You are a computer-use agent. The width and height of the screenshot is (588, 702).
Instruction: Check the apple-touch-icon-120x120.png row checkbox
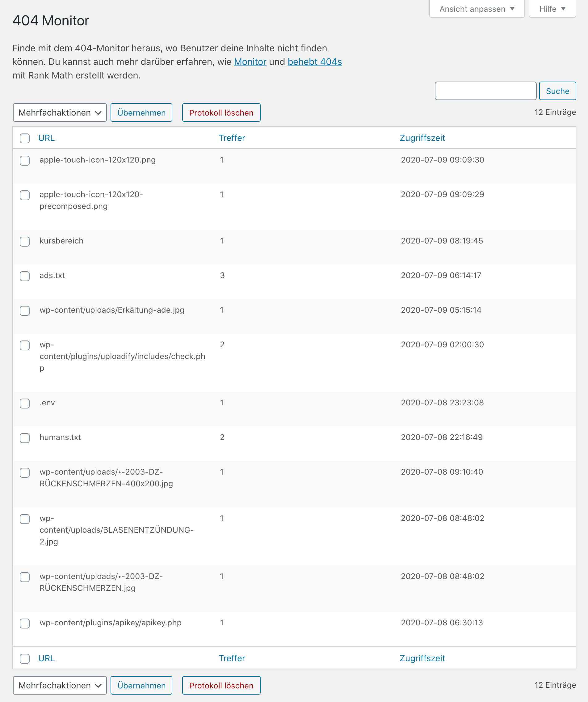[x=25, y=160]
